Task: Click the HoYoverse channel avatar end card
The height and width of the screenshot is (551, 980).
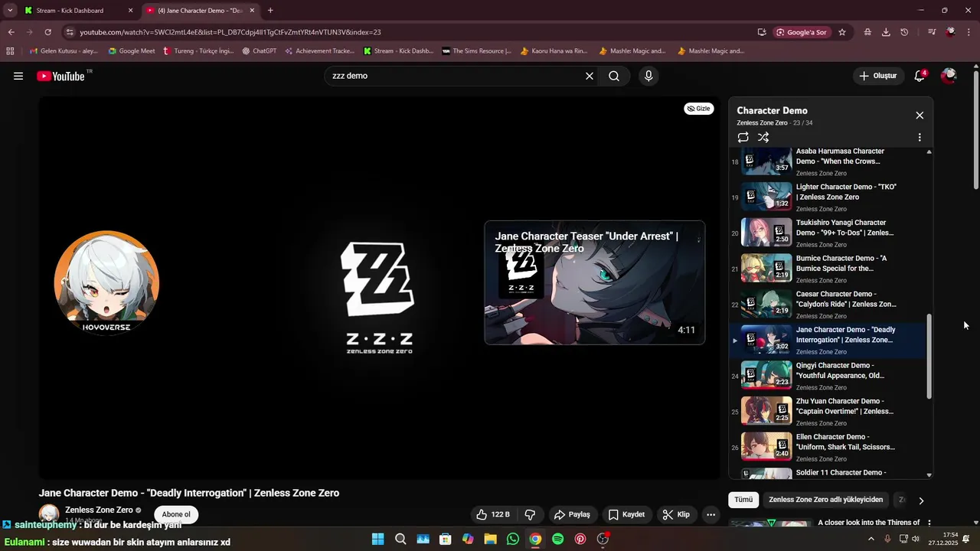Action: 106,282
